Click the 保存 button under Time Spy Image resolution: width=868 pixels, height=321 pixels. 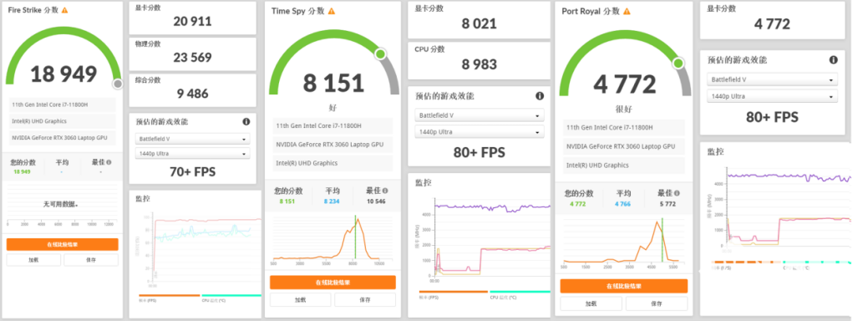(365, 299)
